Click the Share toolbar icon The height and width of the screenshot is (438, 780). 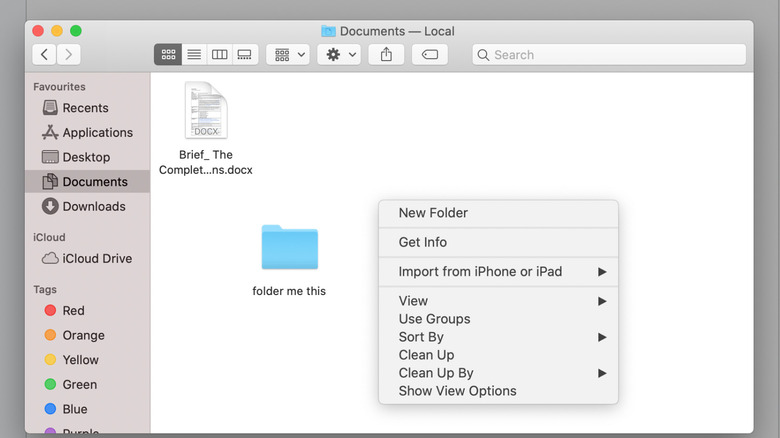pyautogui.click(x=386, y=54)
